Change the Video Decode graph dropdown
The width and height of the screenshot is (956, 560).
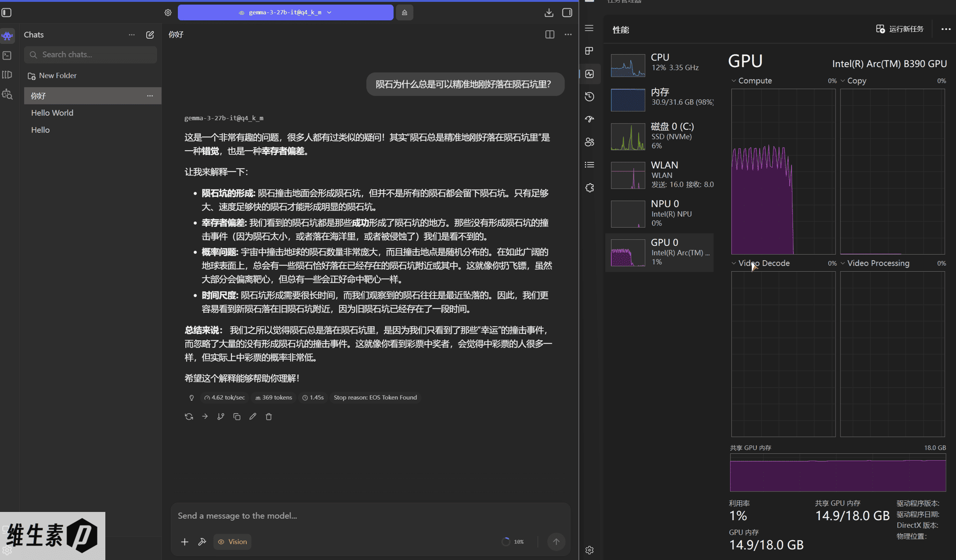pyautogui.click(x=734, y=263)
